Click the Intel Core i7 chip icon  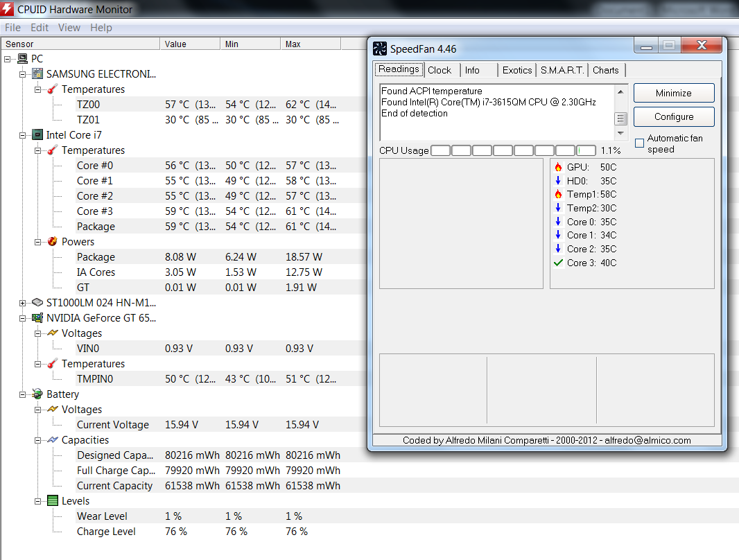(x=37, y=134)
